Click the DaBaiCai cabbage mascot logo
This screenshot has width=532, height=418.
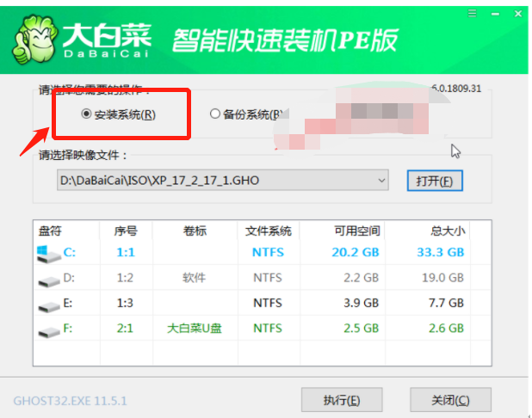(34, 39)
